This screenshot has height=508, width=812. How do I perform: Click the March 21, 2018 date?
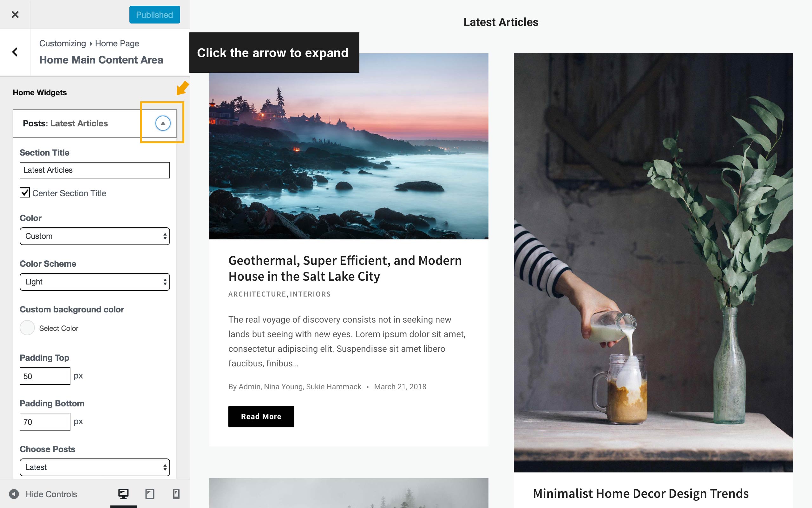click(x=400, y=387)
